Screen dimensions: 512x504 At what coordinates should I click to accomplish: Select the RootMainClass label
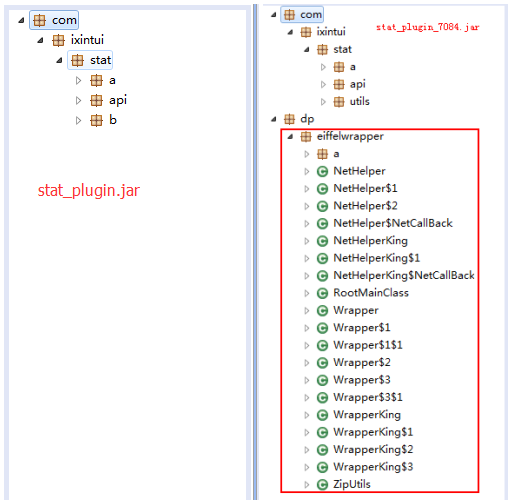pos(371,293)
